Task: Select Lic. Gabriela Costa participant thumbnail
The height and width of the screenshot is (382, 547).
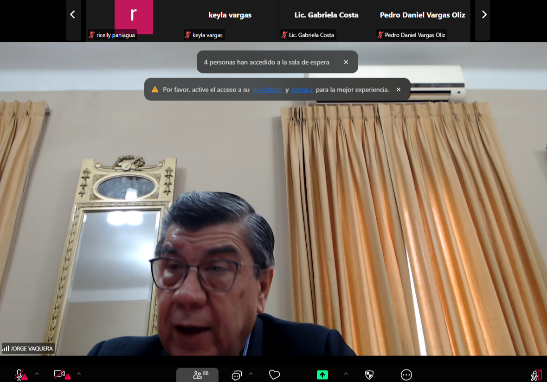Action: click(326, 20)
